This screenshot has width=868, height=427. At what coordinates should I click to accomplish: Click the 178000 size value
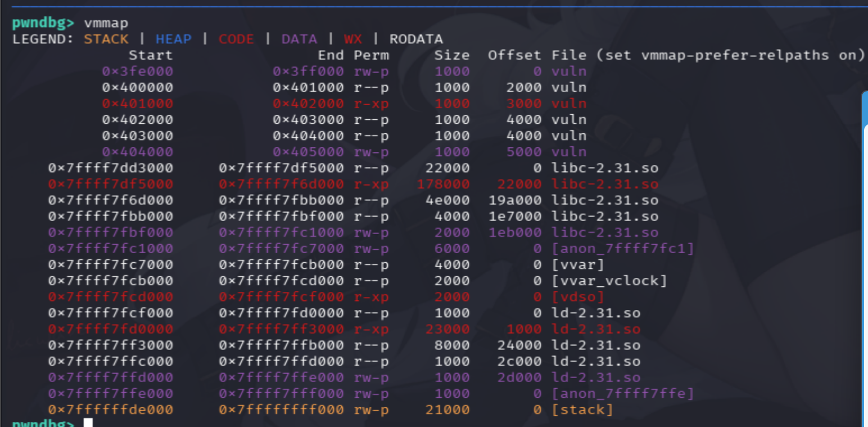click(x=443, y=184)
